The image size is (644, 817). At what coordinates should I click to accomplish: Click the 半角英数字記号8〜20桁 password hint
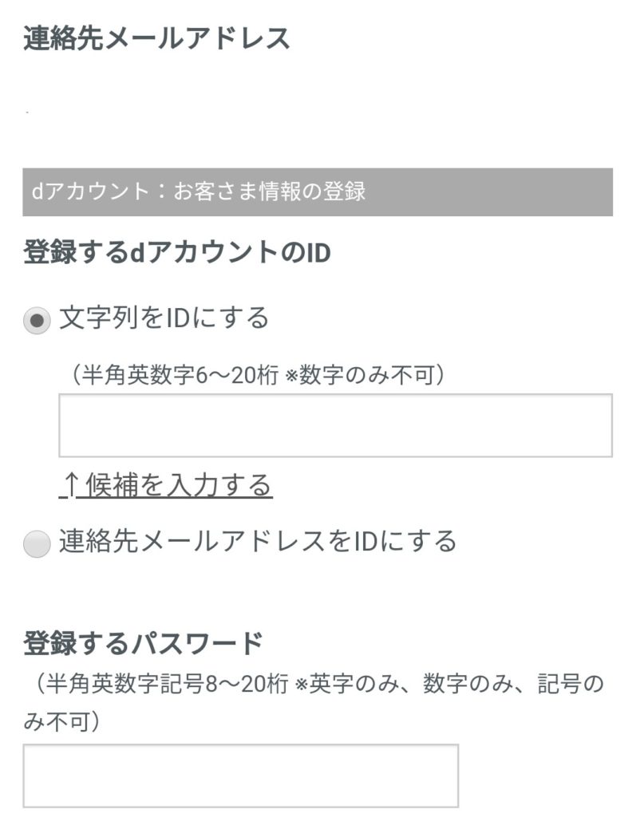[160, 685]
